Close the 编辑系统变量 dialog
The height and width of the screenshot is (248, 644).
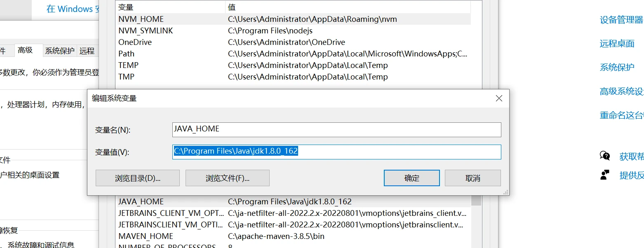(x=499, y=98)
